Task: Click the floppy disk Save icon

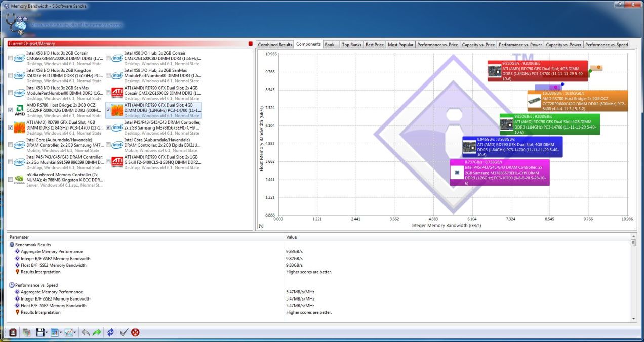Action: [40, 332]
